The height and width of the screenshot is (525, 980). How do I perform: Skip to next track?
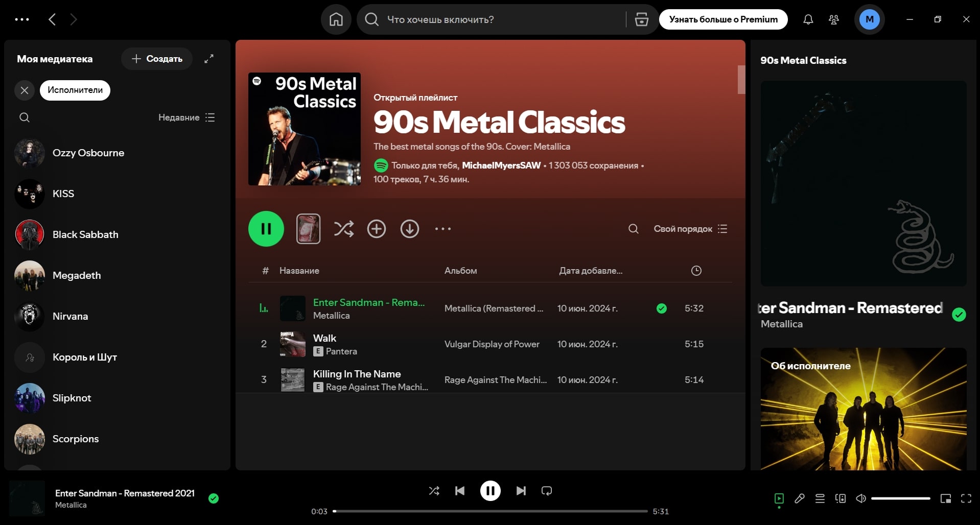pyautogui.click(x=521, y=491)
